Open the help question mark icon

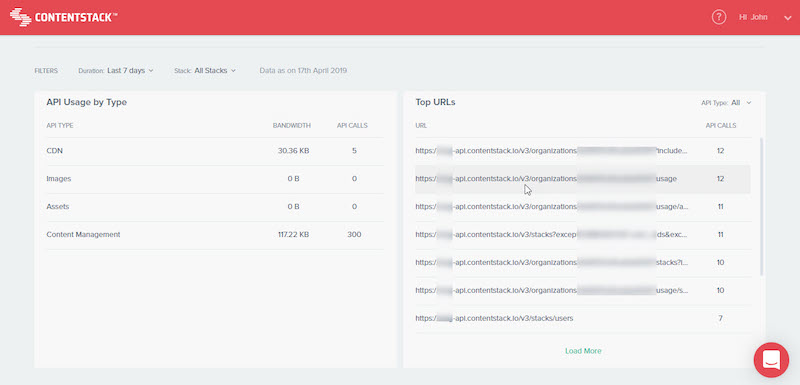(x=718, y=17)
